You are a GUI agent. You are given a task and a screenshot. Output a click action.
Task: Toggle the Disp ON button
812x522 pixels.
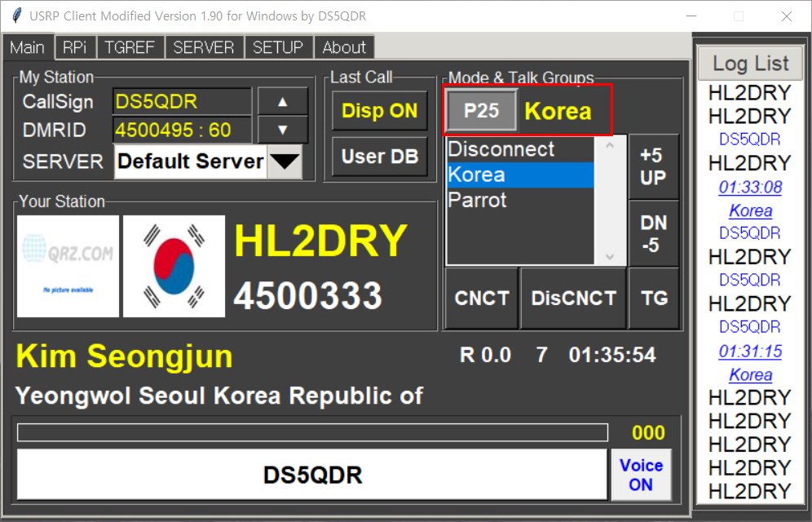coord(380,110)
